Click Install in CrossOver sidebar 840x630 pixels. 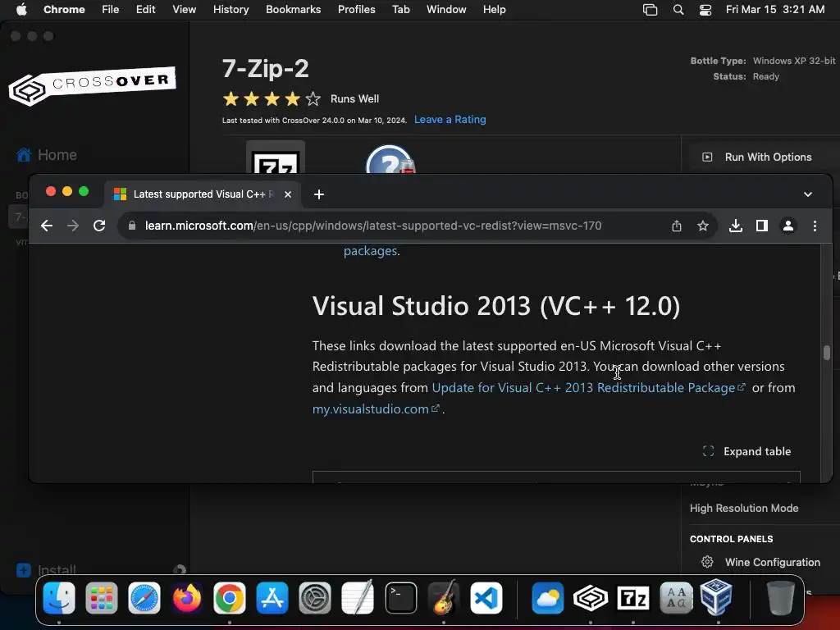point(46,569)
